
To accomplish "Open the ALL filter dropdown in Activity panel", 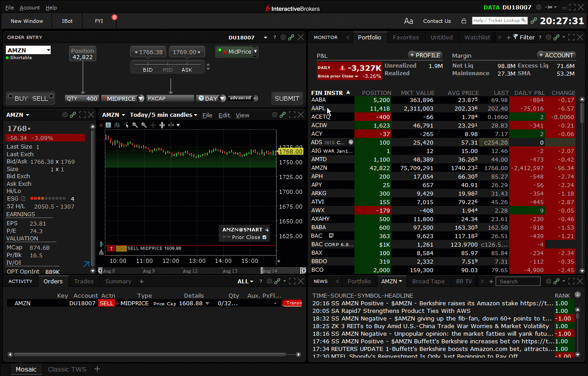I will (246, 282).
